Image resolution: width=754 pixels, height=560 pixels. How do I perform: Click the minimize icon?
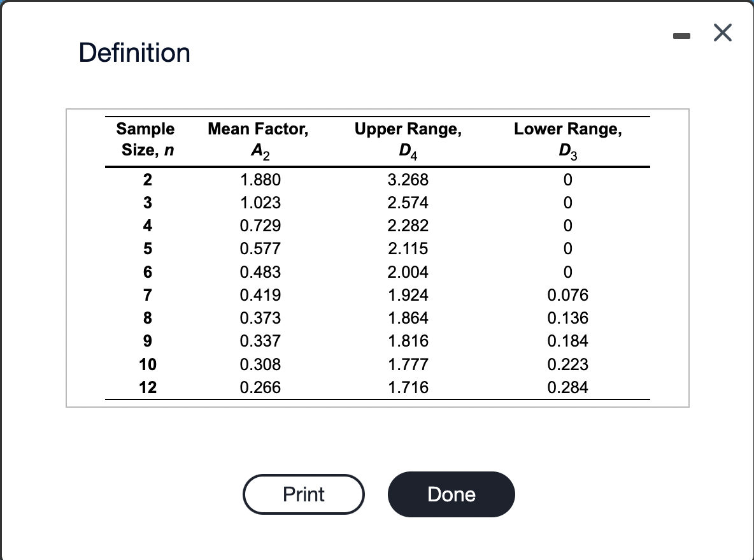click(681, 36)
